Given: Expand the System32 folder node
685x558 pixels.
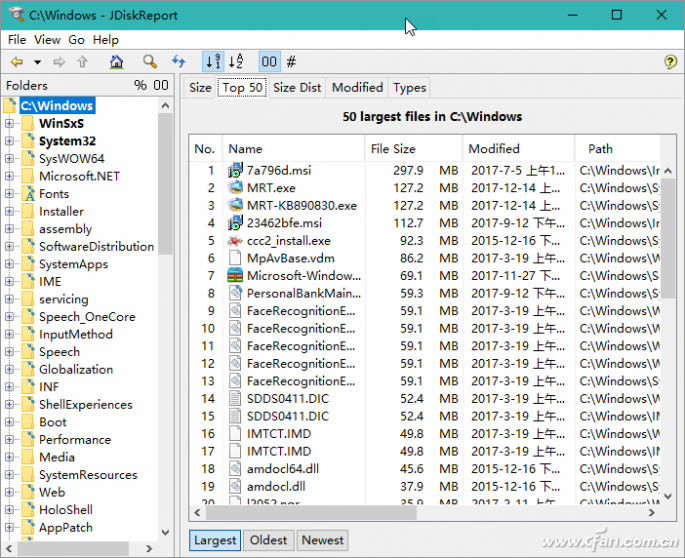Looking at the screenshot, I should point(9,141).
